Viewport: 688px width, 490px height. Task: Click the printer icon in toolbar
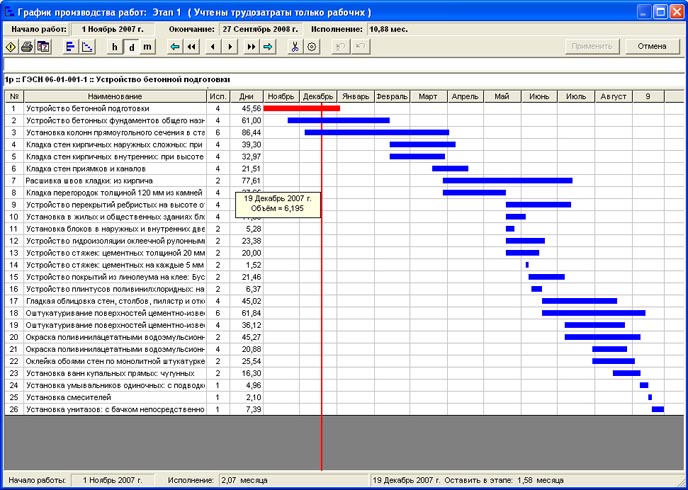pyautogui.click(x=27, y=46)
